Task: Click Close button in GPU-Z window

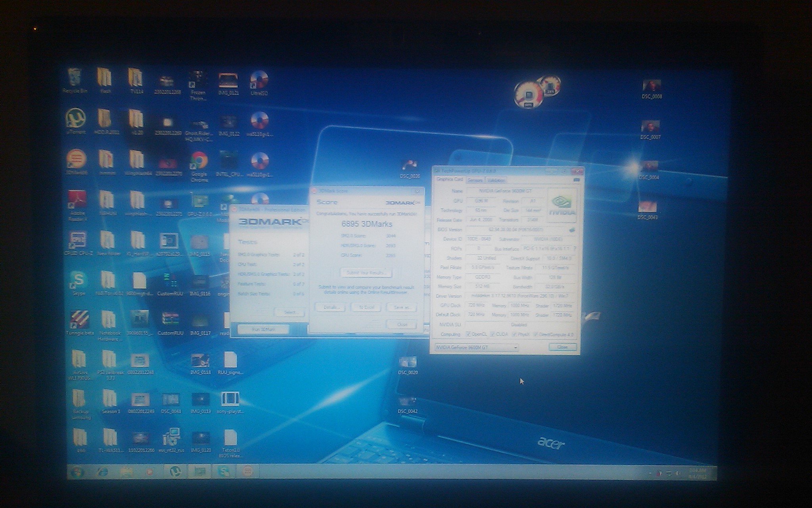Action: click(x=562, y=347)
